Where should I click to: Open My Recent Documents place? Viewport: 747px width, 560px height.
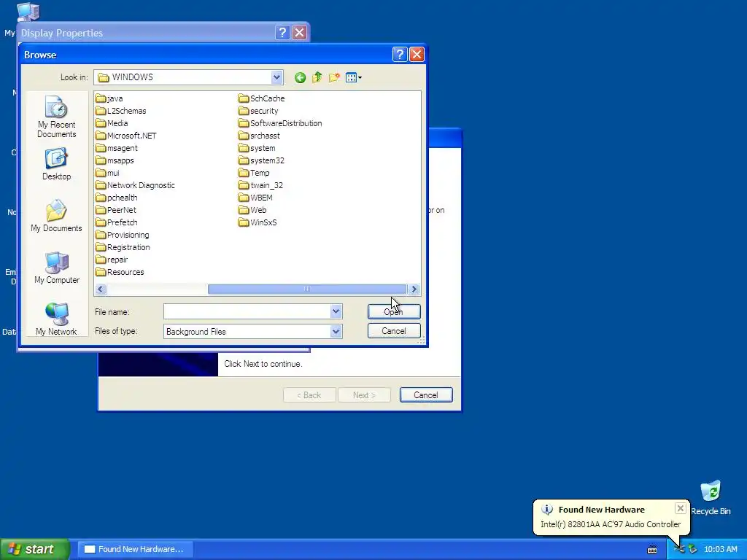click(57, 117)
